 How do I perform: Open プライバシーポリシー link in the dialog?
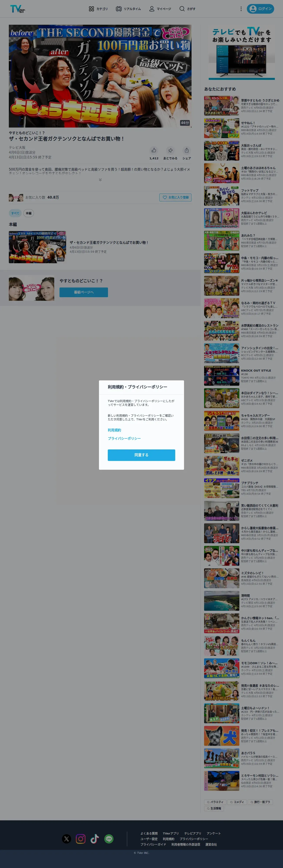tap(124, 438)
